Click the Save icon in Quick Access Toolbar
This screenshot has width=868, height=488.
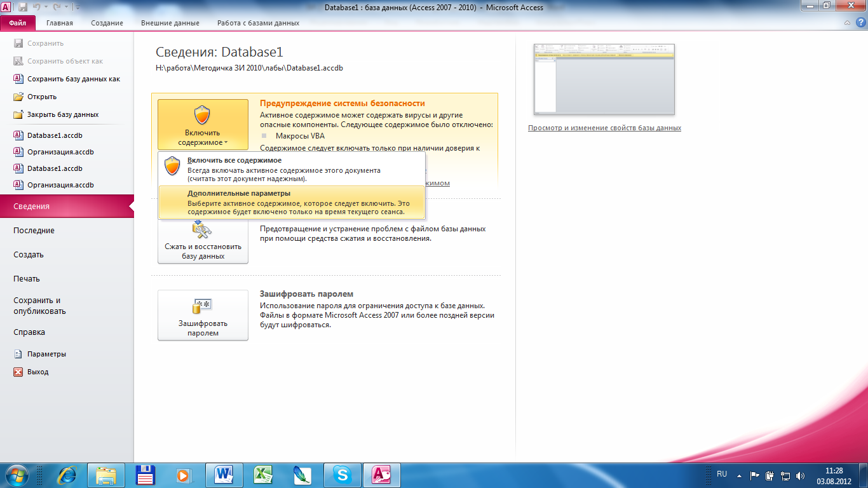click(x=23, y=7)
